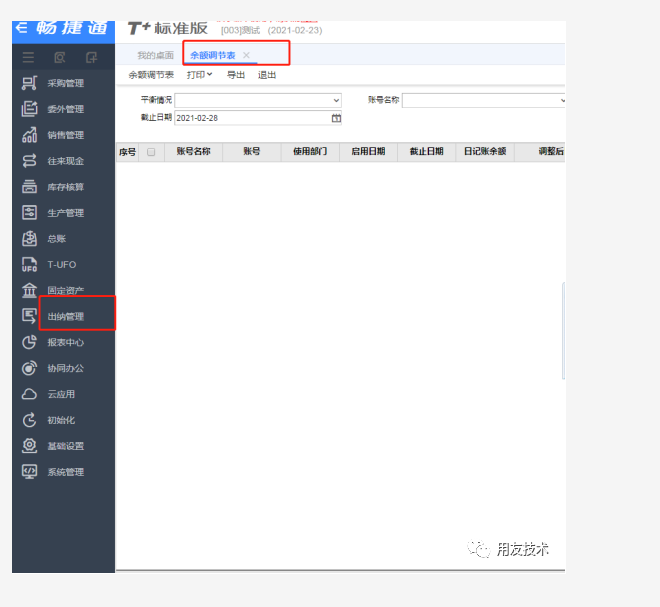Click the 账号 column header
The height and width of the screenshot is (607, 660).
(x=252, y=152)
